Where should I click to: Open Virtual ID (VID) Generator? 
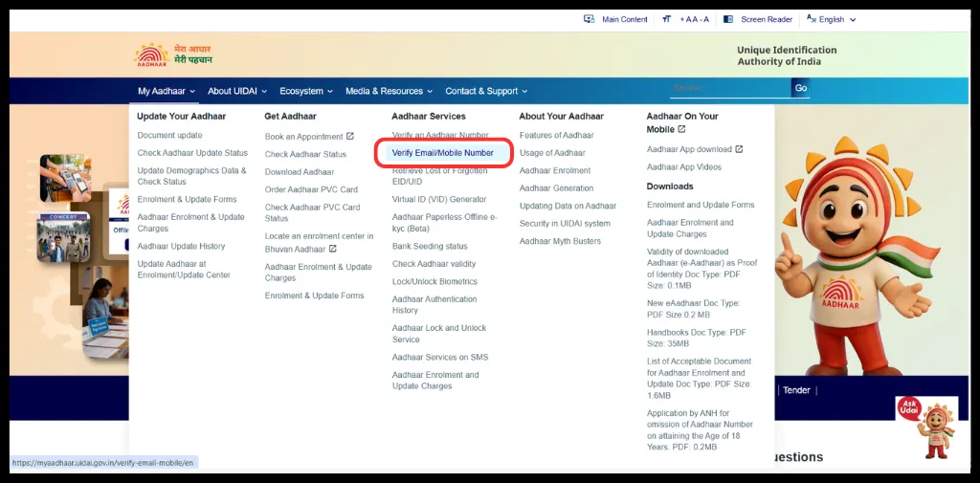(438, 199)
